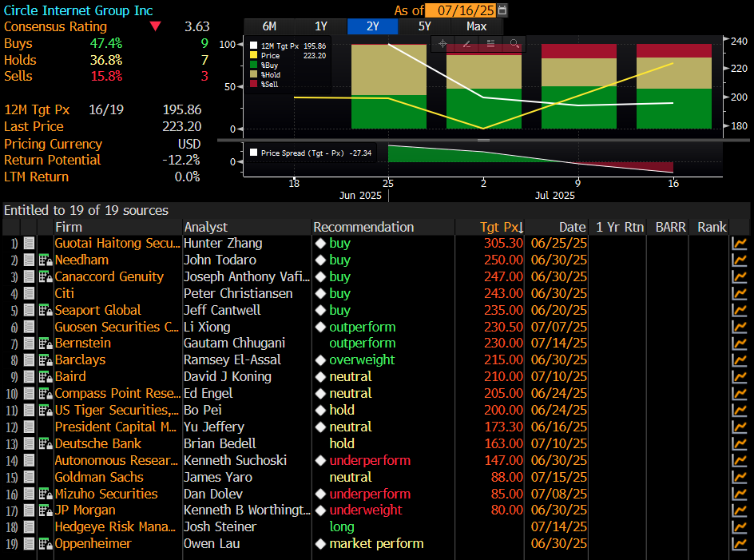The image size is (754, 560).
Task: Open the crosshair tool on chart toolbar
Action: coord(442,44)
